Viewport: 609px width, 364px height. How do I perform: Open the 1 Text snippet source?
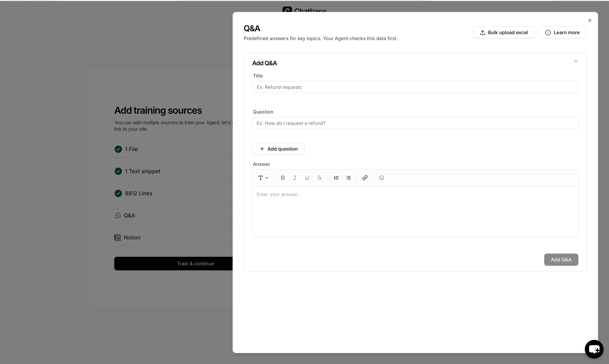tap(173, 171)
